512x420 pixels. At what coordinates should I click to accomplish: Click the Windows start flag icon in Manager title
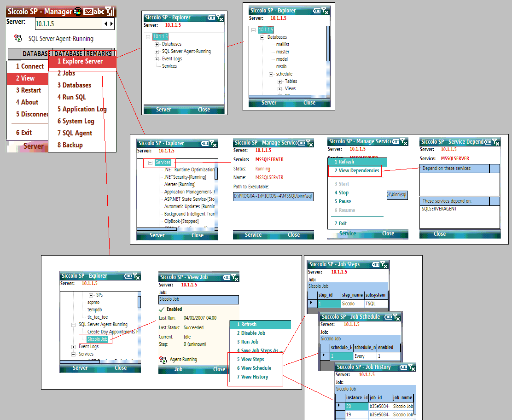pos(78,12)
